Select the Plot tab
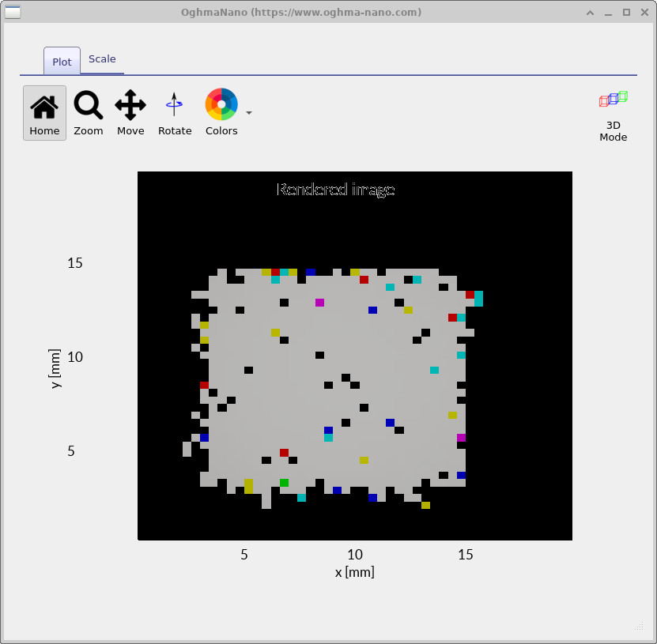The height and width of the screenshot is (644, 657). 61,61
